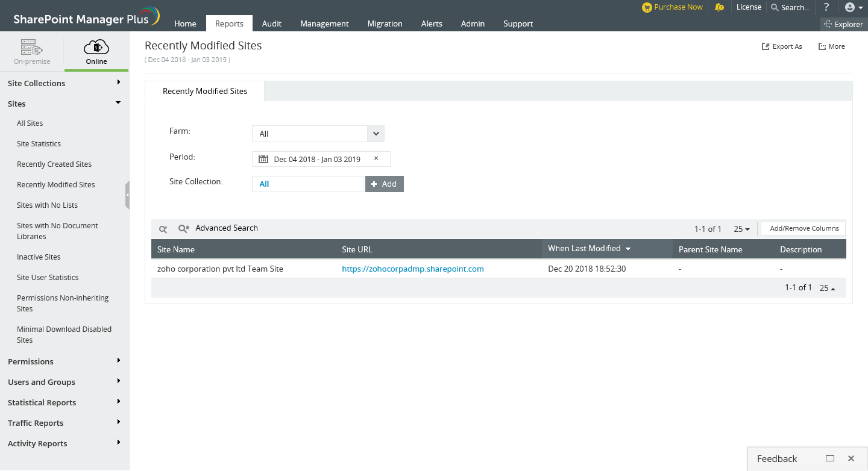The width and height of the screenshot is (868, 471).
Task: Open Site User Statistics report
Action: click(48, 277)
